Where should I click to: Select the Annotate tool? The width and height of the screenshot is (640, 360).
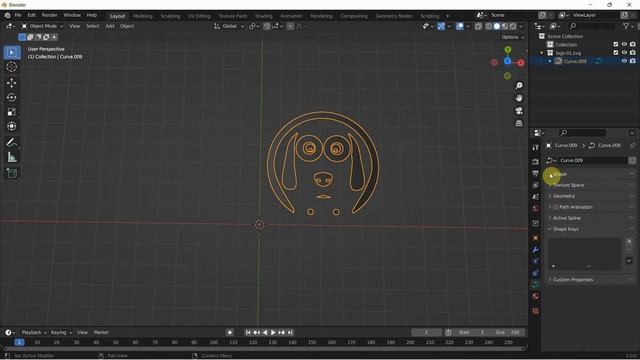12,142
